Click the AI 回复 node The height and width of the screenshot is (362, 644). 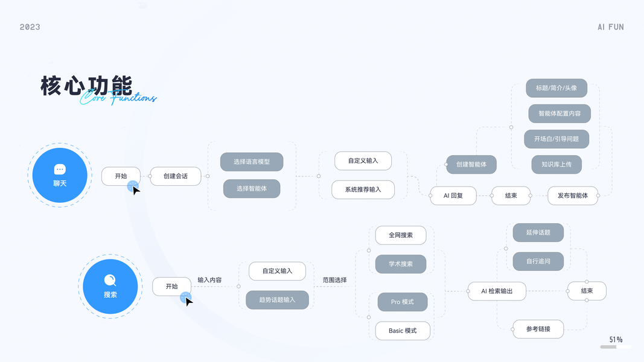[453, 195]
